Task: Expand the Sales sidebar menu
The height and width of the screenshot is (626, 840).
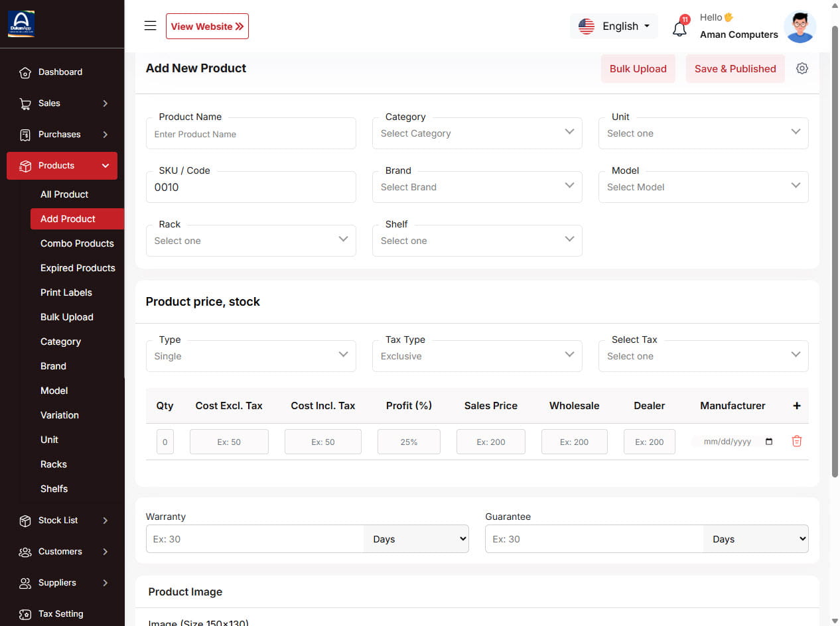Action: [62, 103]
